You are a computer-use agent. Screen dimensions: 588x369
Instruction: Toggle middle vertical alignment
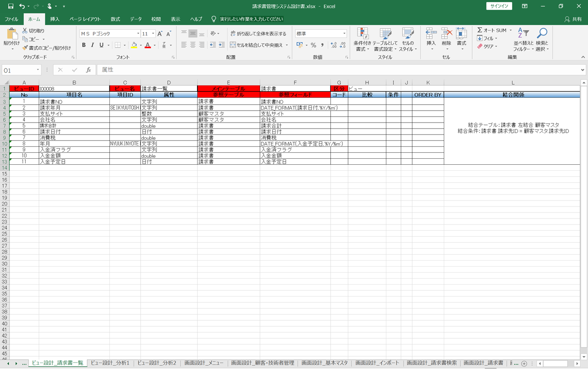point(193,34)
